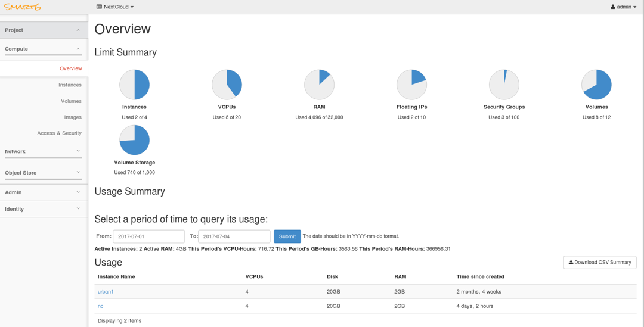Open the admin user menu
The width and height of the screenshot is (644, 327).
(x=624, y=7)
